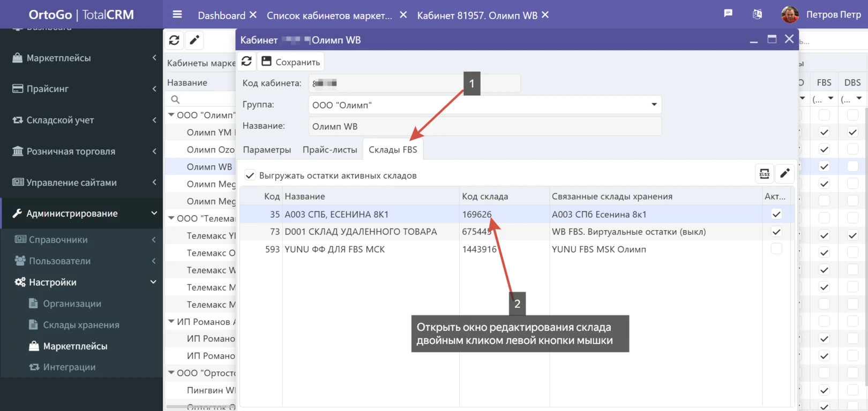The image size is (868, 411).
Task: Click the hamburger menu icon in header
Action: [177, 14]
